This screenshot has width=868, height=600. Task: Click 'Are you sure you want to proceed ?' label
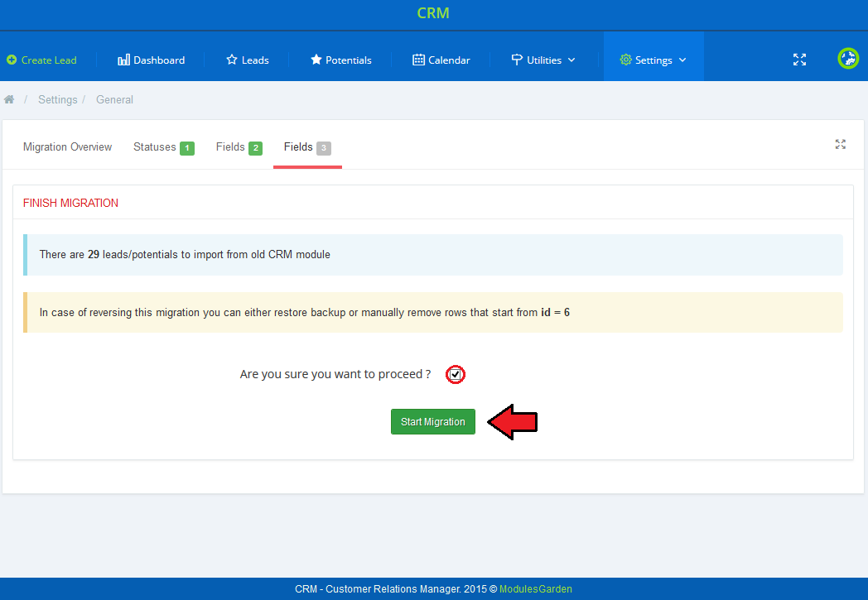[335, 374]
